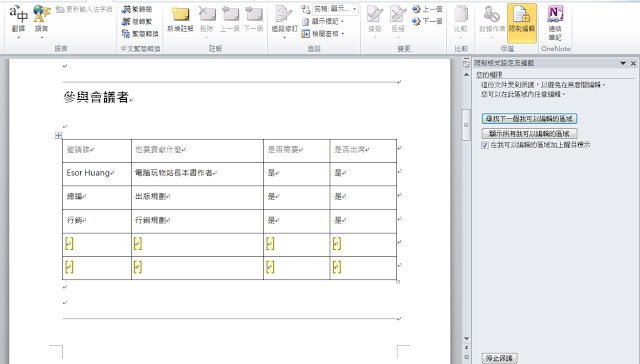Go to previous change 上一個 in 變更 group
The image size is (640, 364).
pyautogui.click(x=427, y=9)
